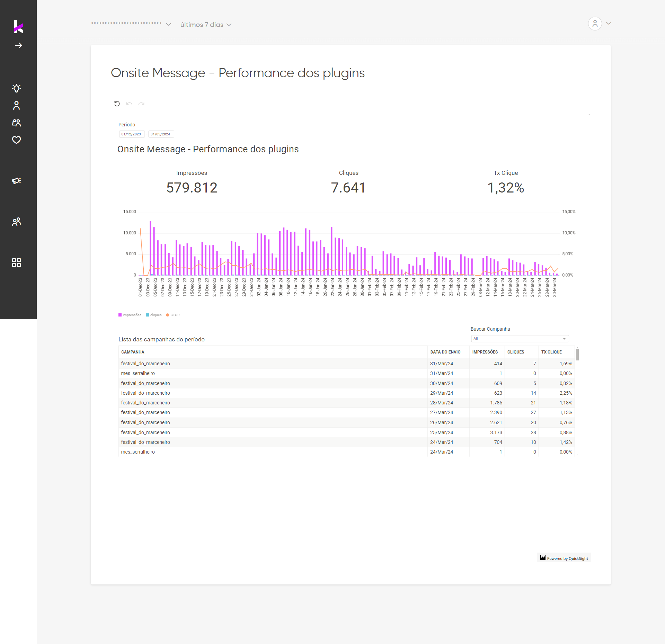Open the heart favorites sidebar icon
The image size is (665, 644).
pyautogui.click(x=16, y=140)
